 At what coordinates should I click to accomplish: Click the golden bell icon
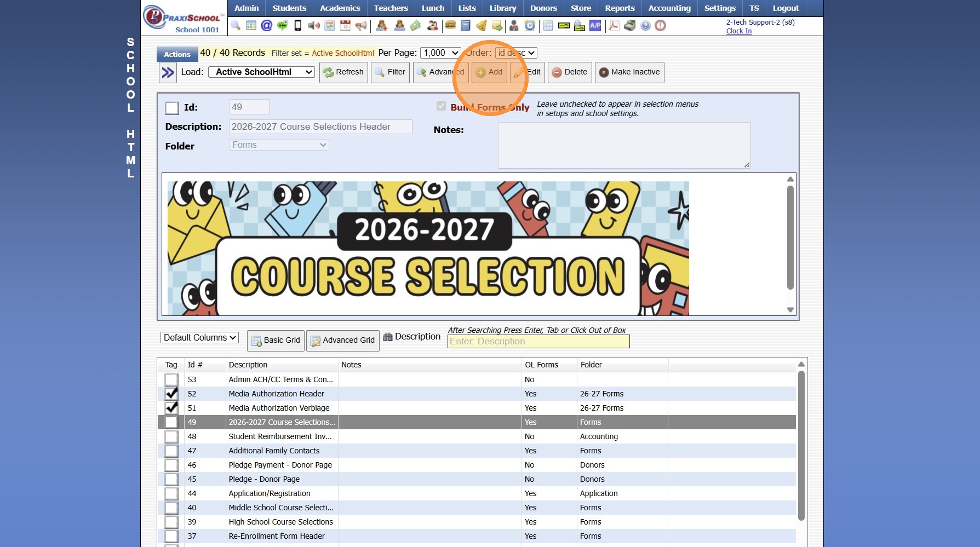[x=481, y=26]
